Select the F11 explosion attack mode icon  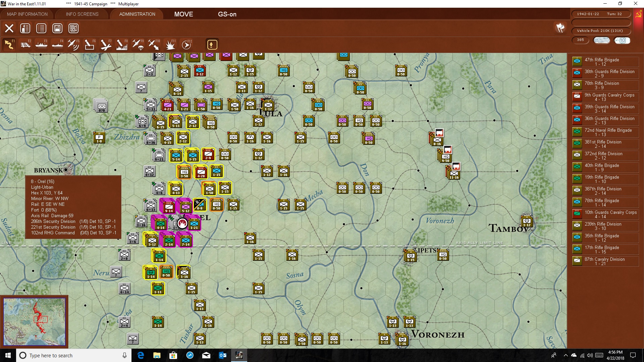point(170,45)
